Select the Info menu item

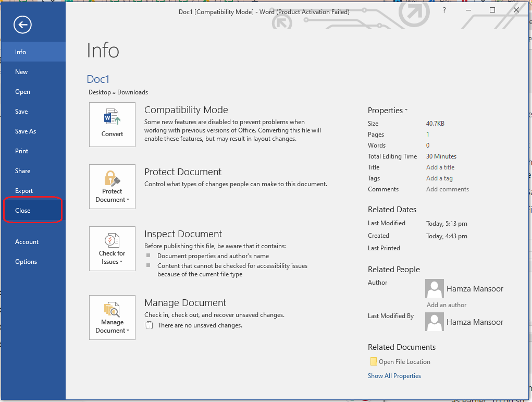pyautogui.click(x=33, y=52)
